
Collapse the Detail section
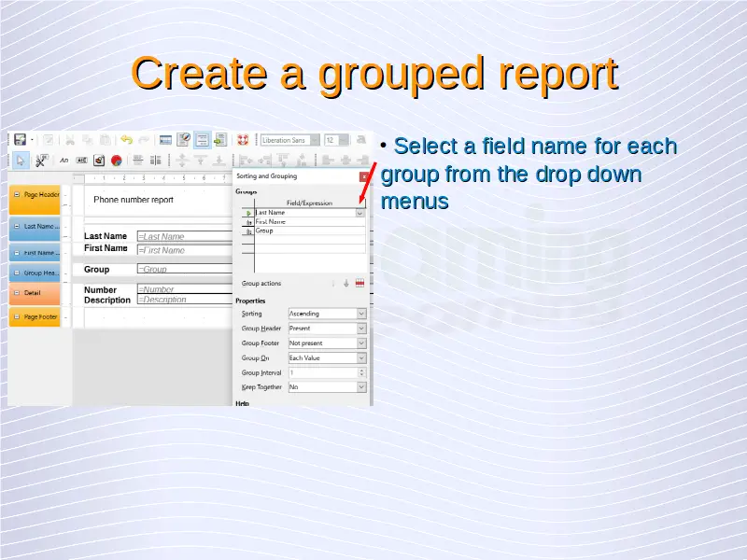click(17, 293)
